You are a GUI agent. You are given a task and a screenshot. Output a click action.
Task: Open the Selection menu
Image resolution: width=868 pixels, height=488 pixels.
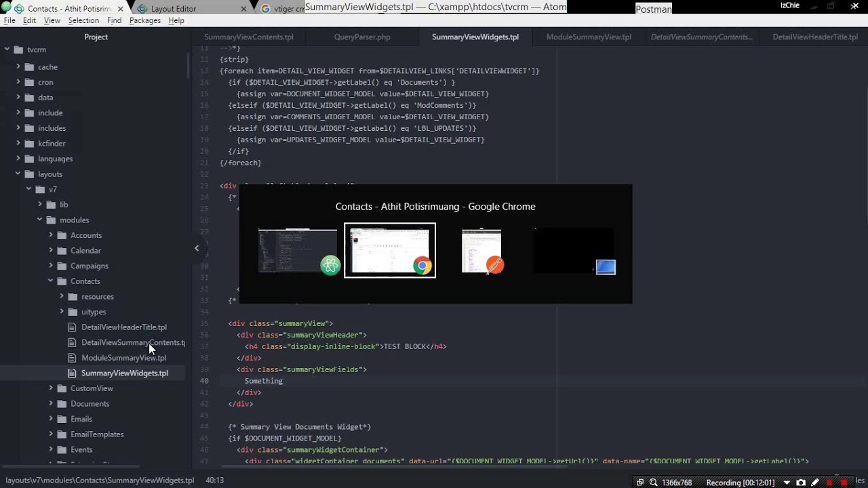[x=83, y=20]
